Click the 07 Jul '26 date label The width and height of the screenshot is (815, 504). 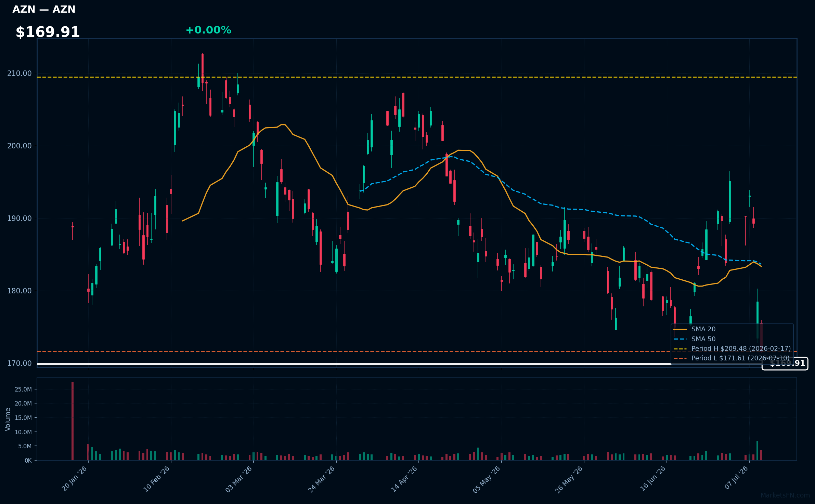[x=736, y=478]
